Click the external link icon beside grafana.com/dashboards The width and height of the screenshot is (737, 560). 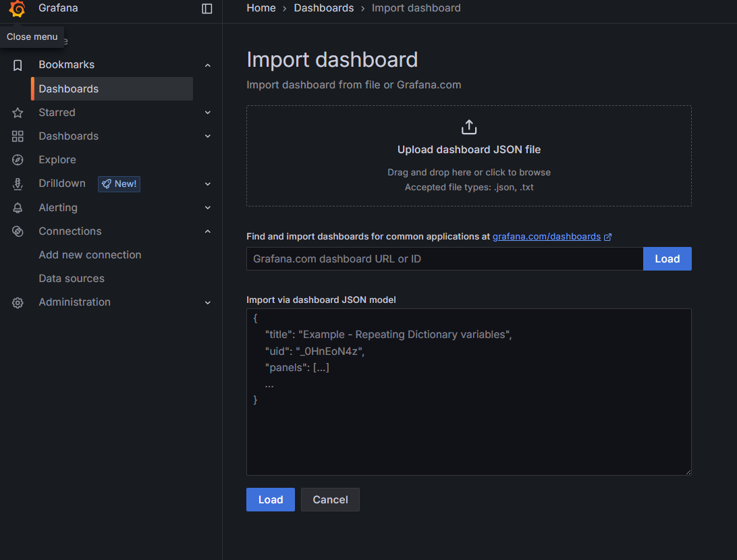[x=607, y=237]
